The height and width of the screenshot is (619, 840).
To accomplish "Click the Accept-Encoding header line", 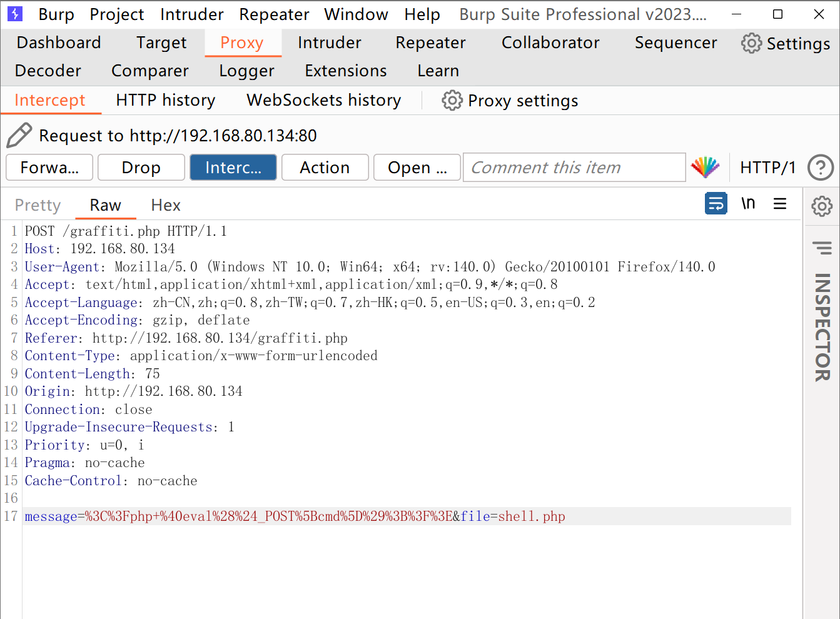I will tap(137, 320).
